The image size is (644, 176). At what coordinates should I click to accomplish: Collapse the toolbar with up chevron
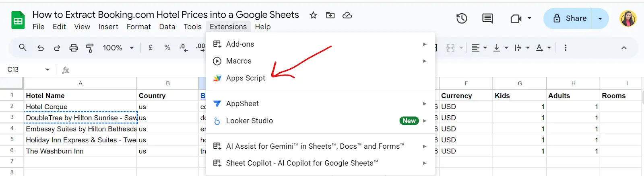(624, 48)
